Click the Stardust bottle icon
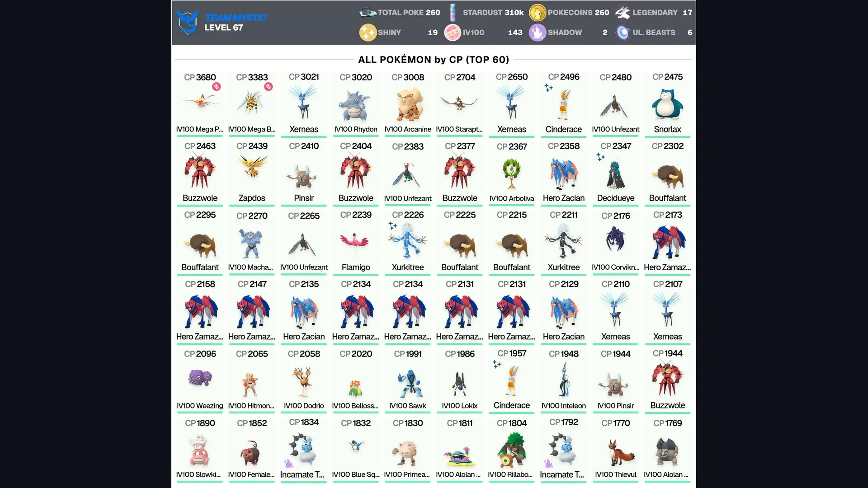This screenshot has width=868, height=488. click(453, 13)
